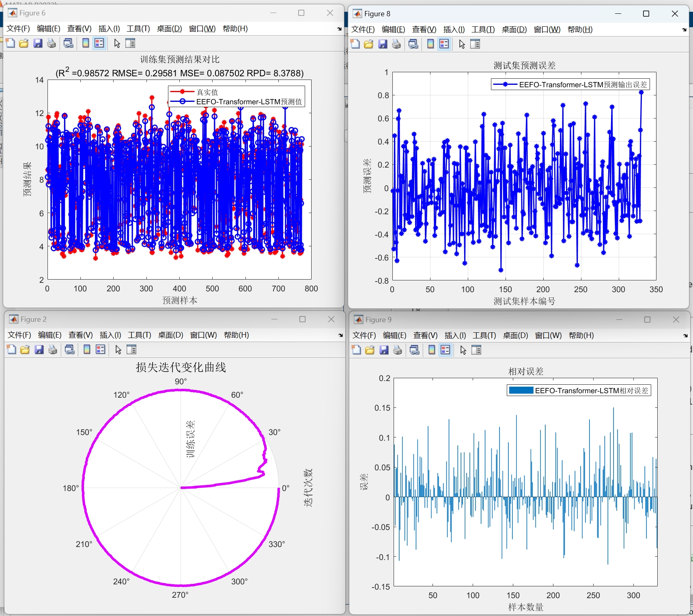Save figure icon in Figure 2 toolbar
Screen dimensions: 693x616
click(39, 349)
